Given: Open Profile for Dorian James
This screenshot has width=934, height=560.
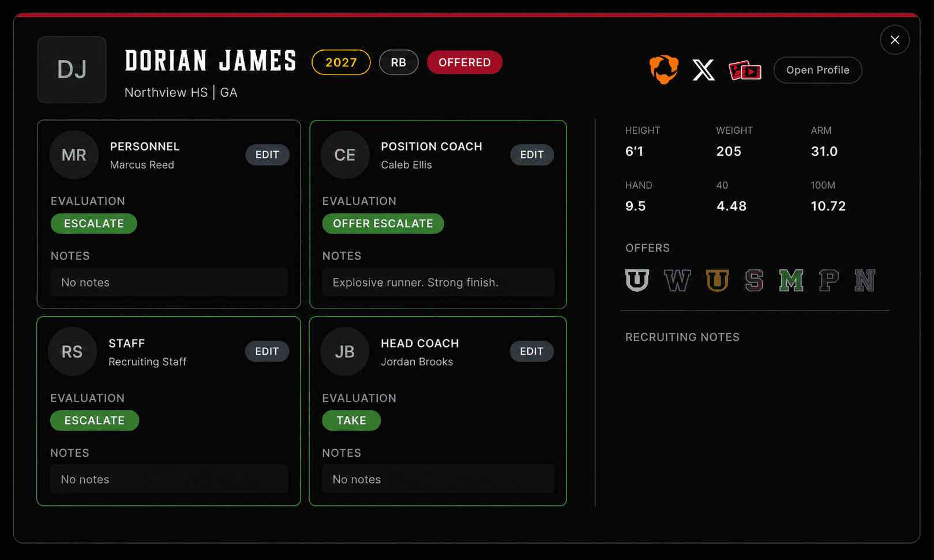Looking at the screenshot, I should tap(817, 70).
